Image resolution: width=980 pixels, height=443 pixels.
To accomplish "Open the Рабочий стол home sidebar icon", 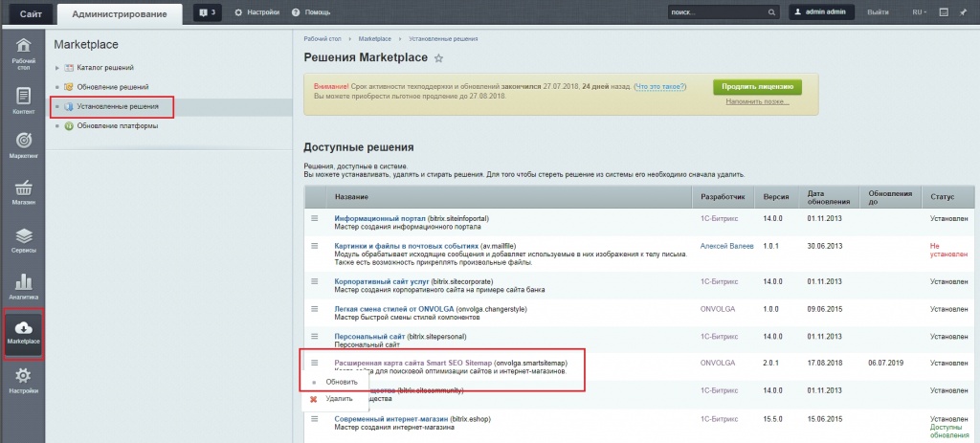I will click(x=24, y=53).
